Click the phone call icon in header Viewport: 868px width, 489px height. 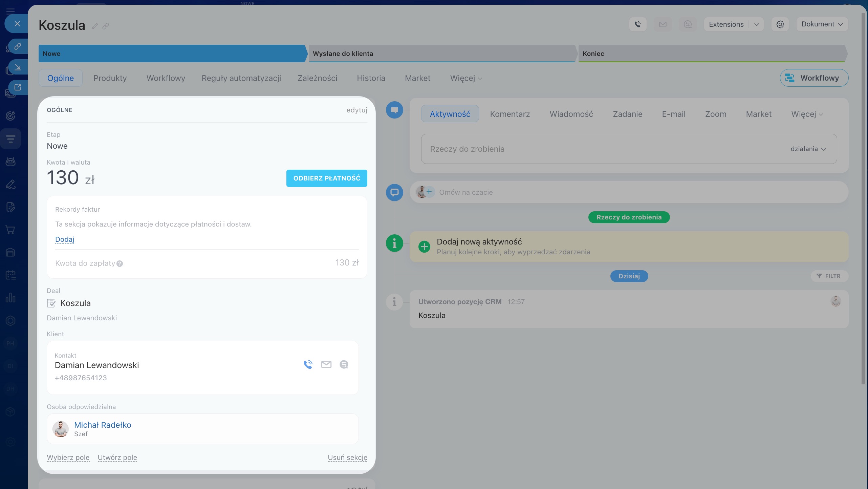tap(638, 24)
